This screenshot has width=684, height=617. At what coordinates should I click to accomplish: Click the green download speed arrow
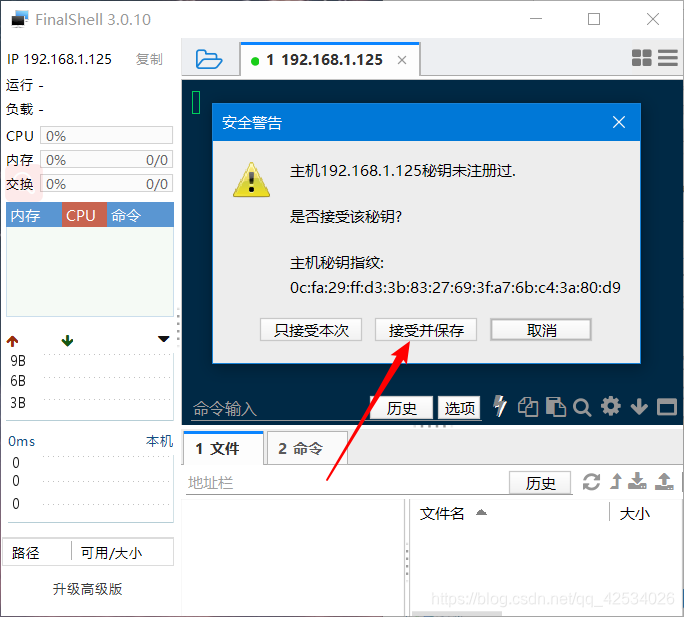[67, 340]
